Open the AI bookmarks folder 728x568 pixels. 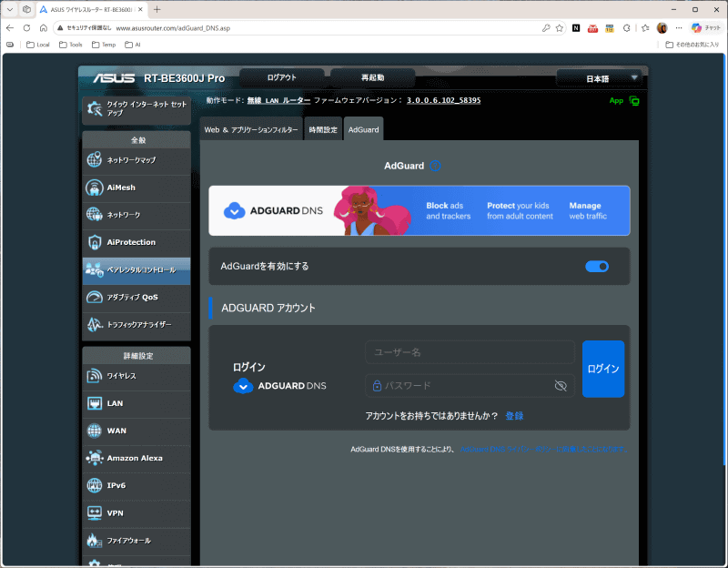point(132,45)
